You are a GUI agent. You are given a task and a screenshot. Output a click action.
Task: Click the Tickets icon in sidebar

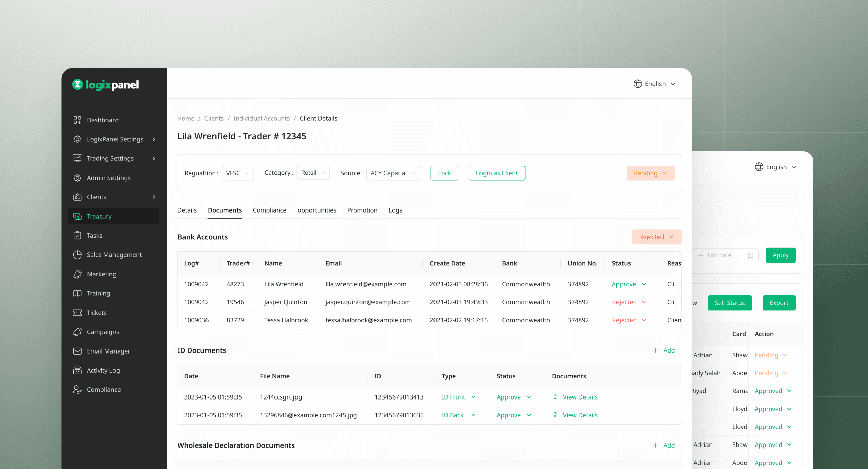(x=77, y=313)
